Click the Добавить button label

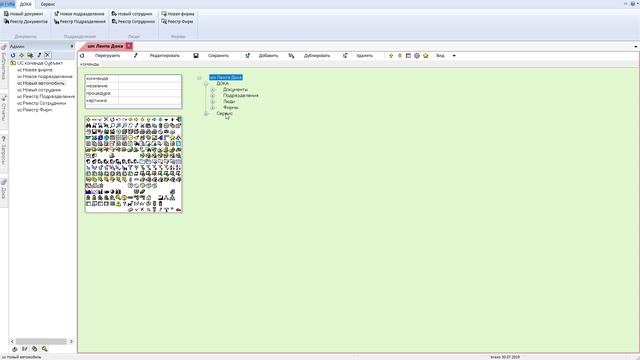268,56
